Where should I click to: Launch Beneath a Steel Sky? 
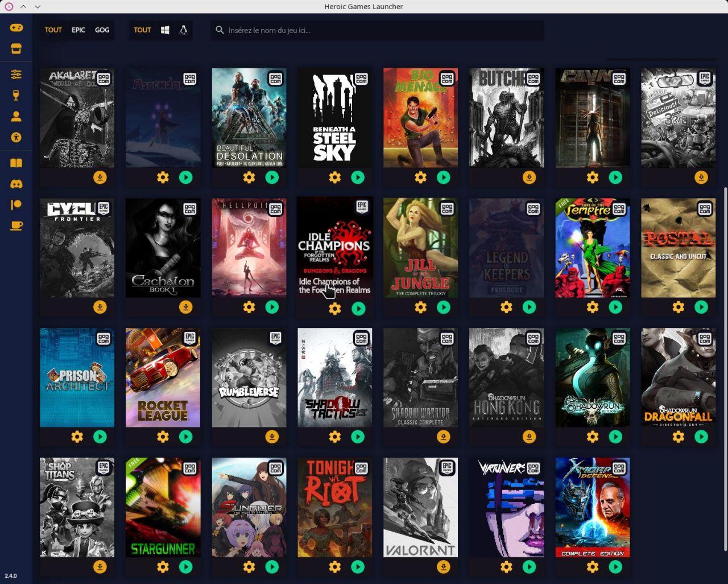(x=358, y=178)
